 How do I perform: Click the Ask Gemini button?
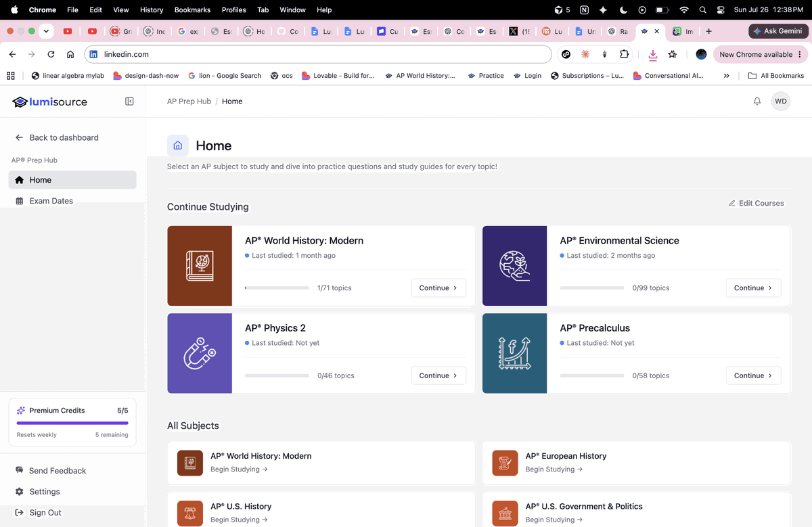click(779, 31)
